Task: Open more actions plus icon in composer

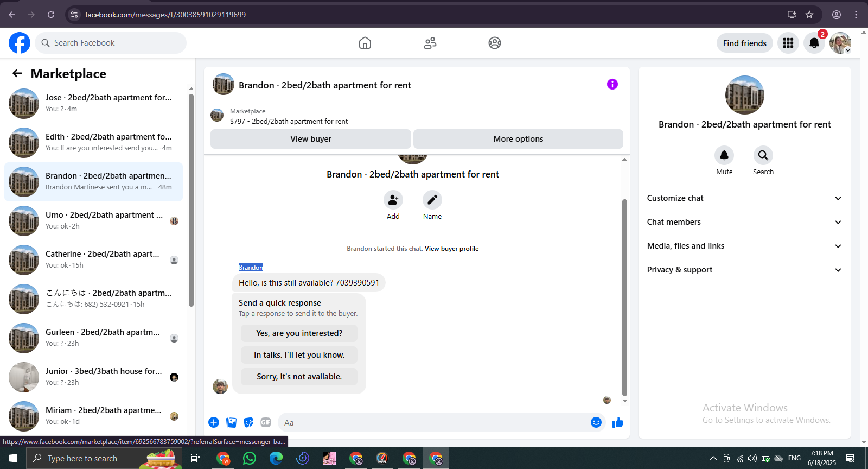Action: (x=214, y=422)
